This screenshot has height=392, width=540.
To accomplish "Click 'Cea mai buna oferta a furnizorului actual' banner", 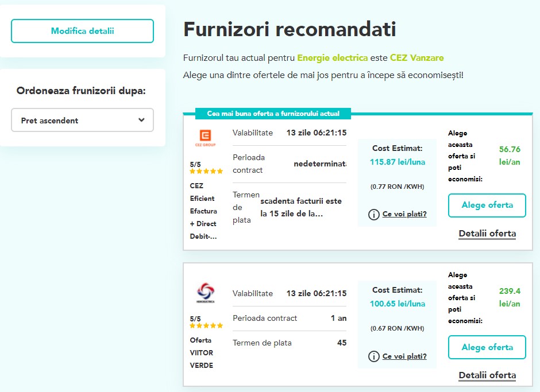I will click(x=273, y=114).
